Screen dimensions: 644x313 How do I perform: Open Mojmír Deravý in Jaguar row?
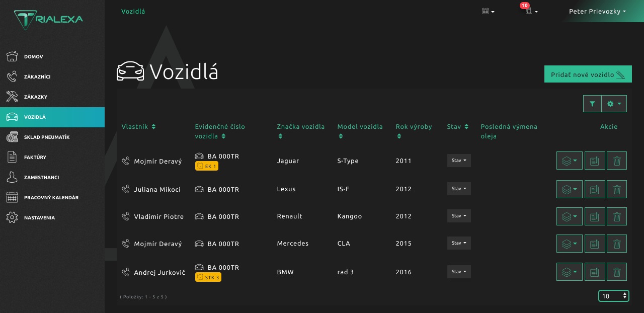[x=158, y=161]
